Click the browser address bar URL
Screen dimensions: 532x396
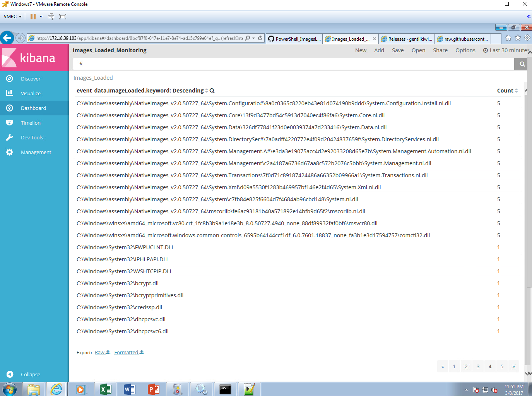tap(139, 38)
